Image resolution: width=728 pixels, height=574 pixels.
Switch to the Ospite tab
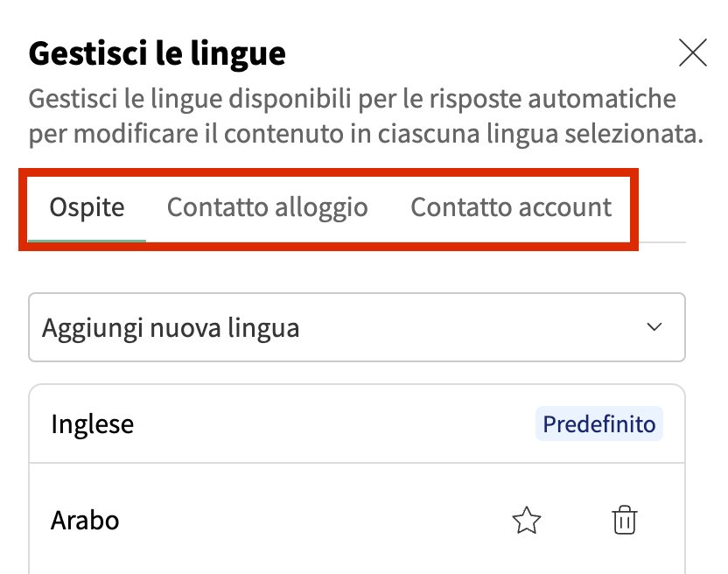[x=87, y=208]
